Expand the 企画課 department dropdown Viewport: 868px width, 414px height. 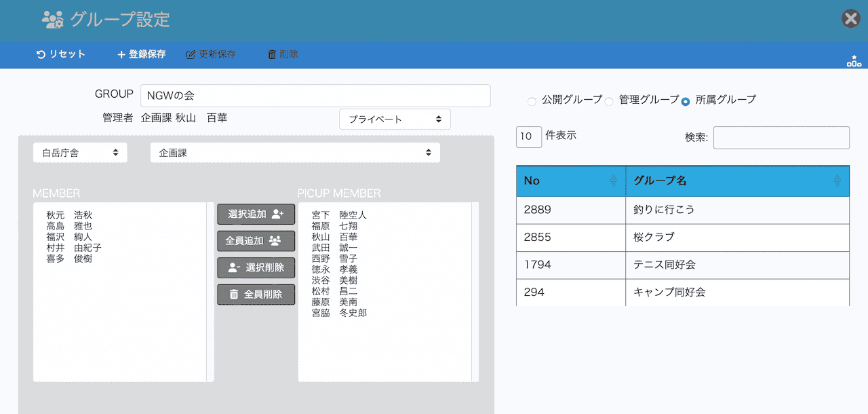coord(294,153)
